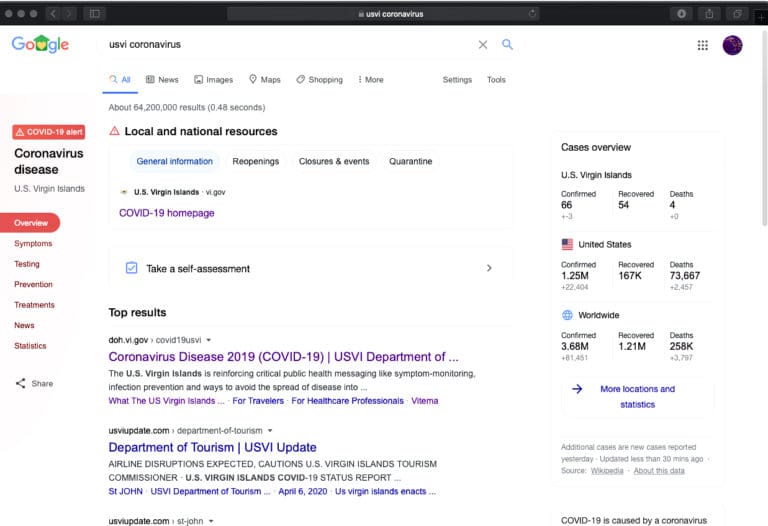Open the COVID-19 homepage link

coord(167,213)
